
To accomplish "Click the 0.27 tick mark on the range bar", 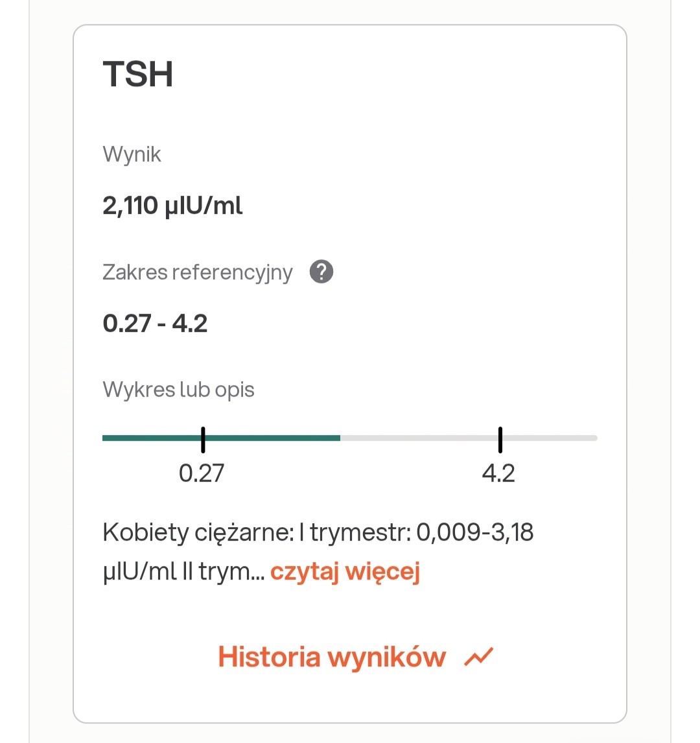I will tap(203, 440).
